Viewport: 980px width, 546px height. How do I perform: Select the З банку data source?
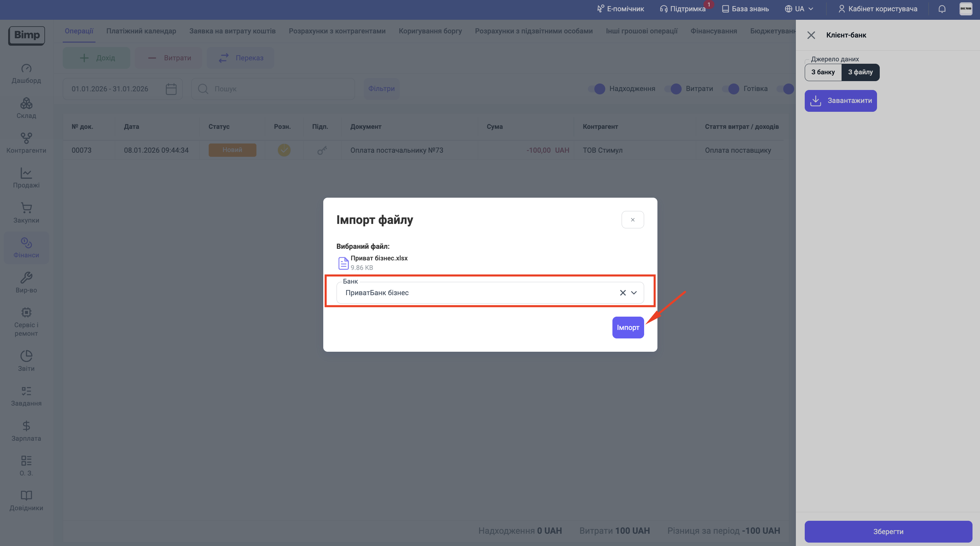[x=823, y=72]
